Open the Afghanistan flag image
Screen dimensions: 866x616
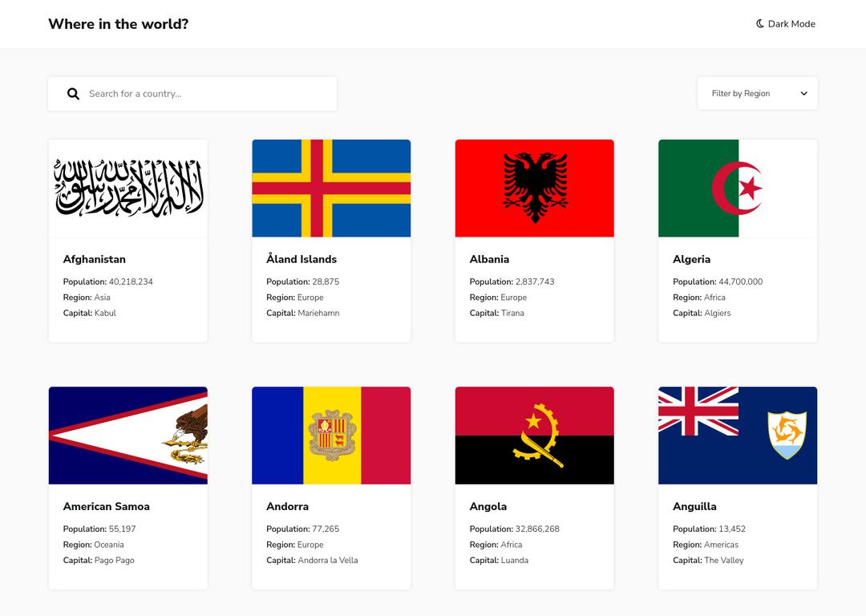[128, 188]
